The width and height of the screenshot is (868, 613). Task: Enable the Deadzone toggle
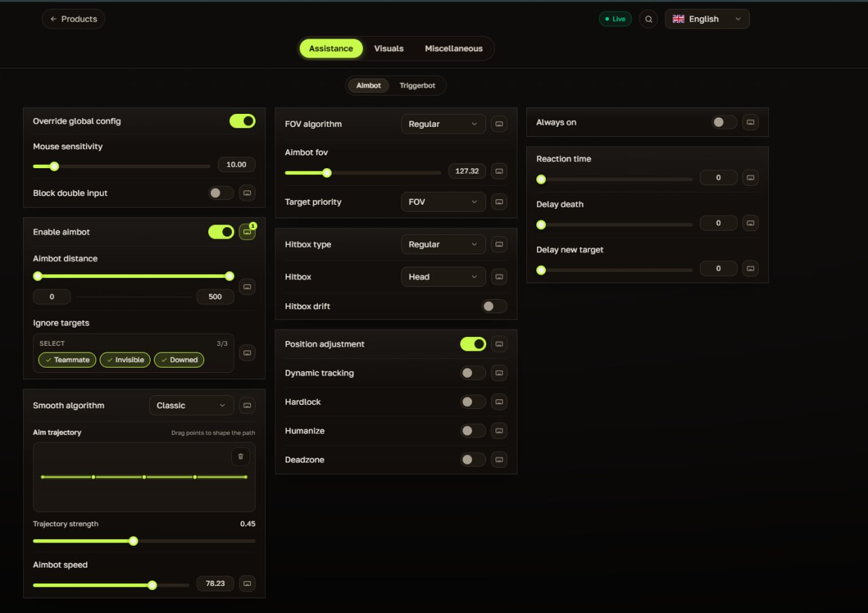point(473,460)
